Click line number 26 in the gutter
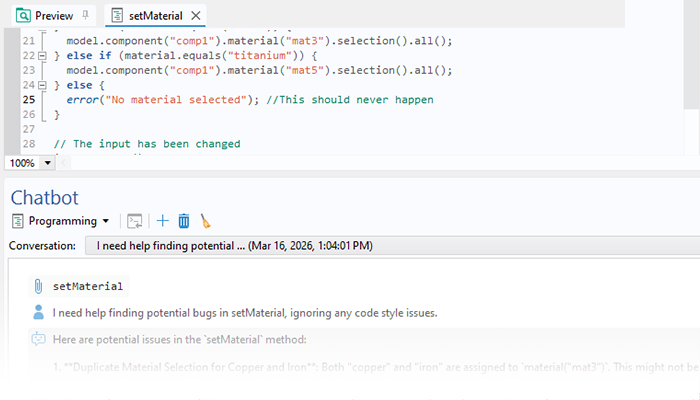Viewport: 700px width, 400px height. pyautogui.click(x=29, y=114)
